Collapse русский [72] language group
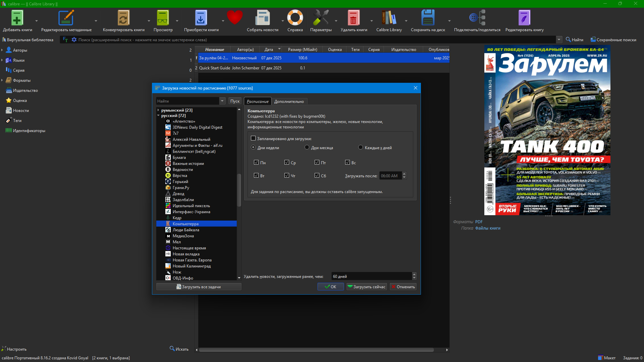This screenshot has width=644, height=362. tap(158, 116)
